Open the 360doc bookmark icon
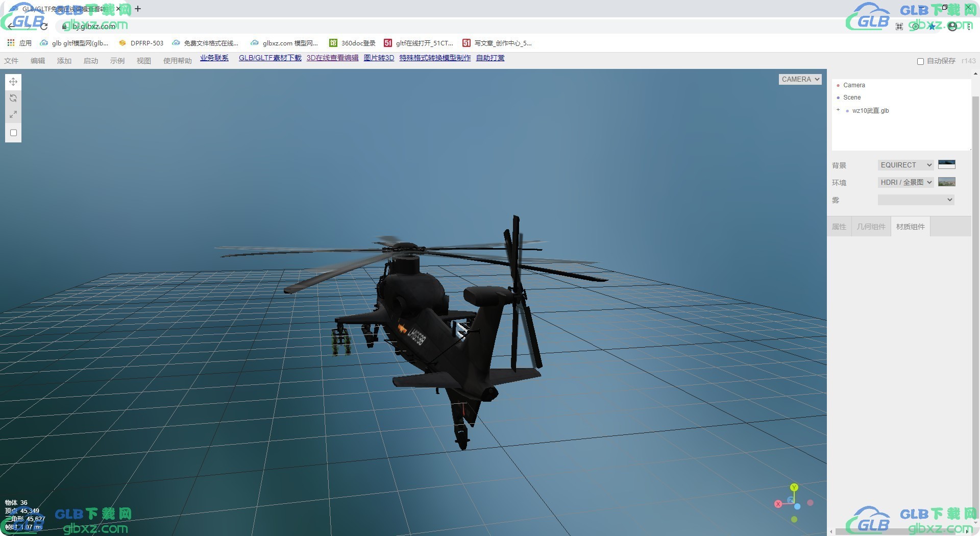 (x=333, y=43)
